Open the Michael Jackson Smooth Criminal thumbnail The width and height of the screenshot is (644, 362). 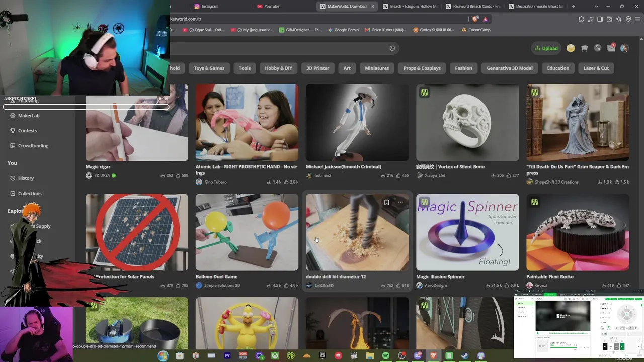(x=357, y=123)
